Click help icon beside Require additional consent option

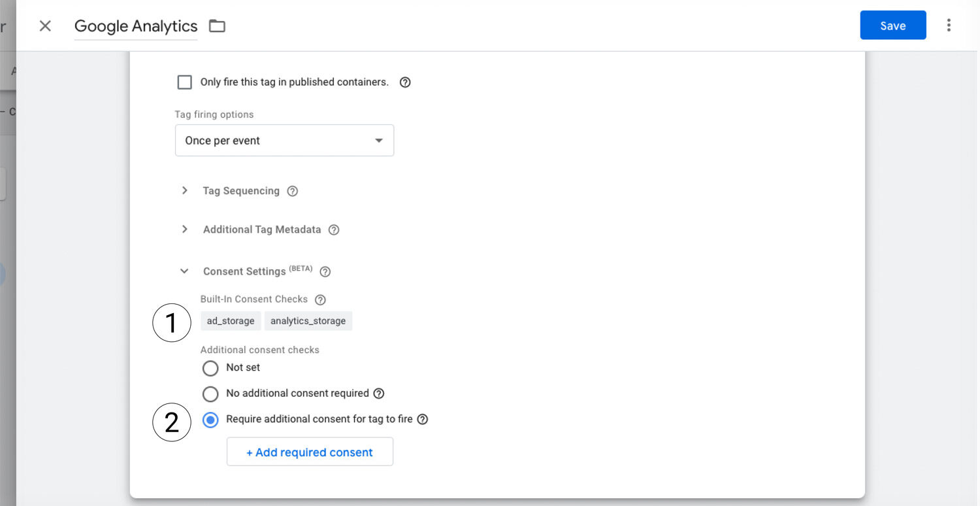coord(423,419)
